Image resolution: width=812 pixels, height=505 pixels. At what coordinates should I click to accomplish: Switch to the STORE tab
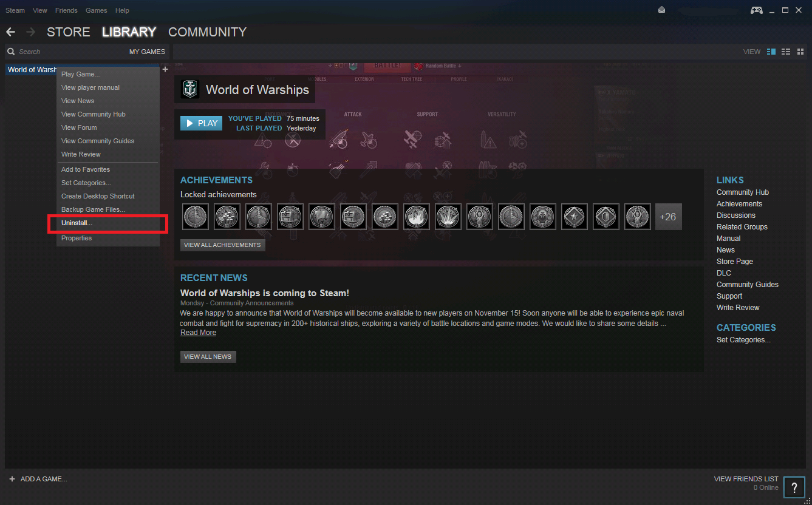(68, 32)
